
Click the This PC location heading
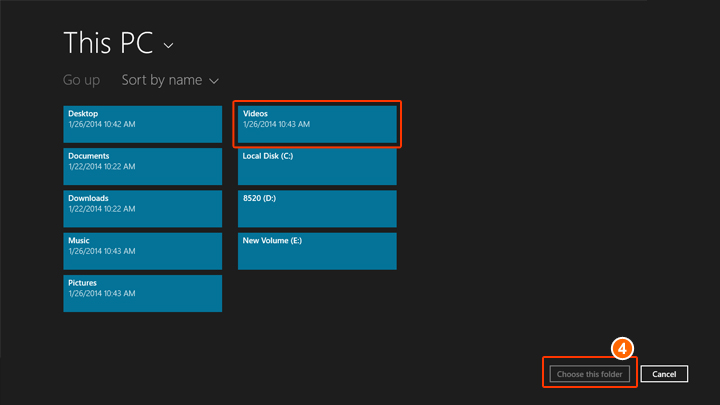[108, 43]
